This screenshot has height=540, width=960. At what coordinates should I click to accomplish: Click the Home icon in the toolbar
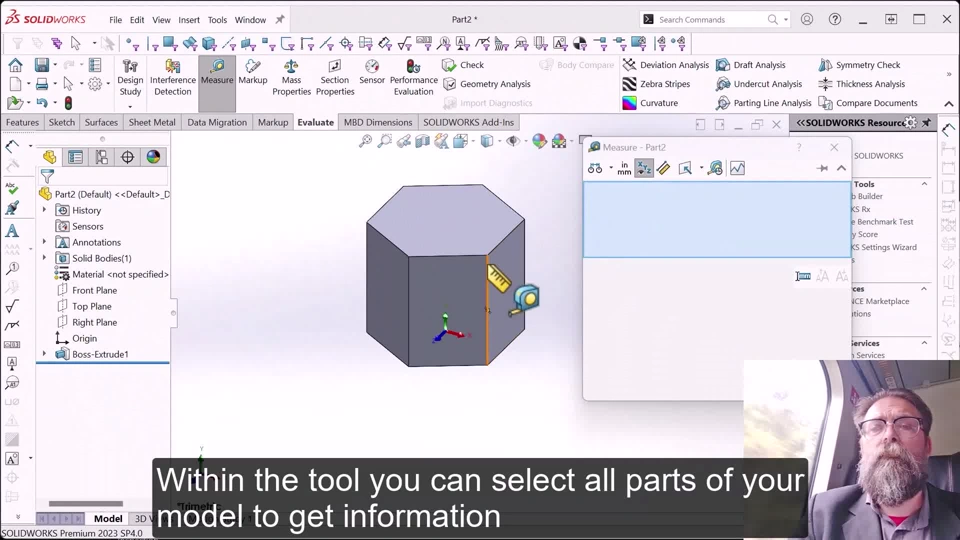[x=15, y=65]
